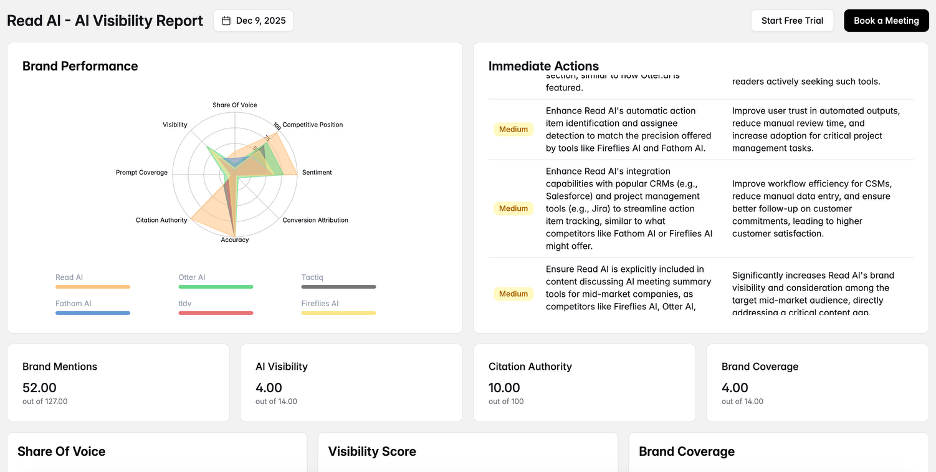Click the blue Fathom AI color bar
Screen dimensions: 936x472
pos(93,313)
